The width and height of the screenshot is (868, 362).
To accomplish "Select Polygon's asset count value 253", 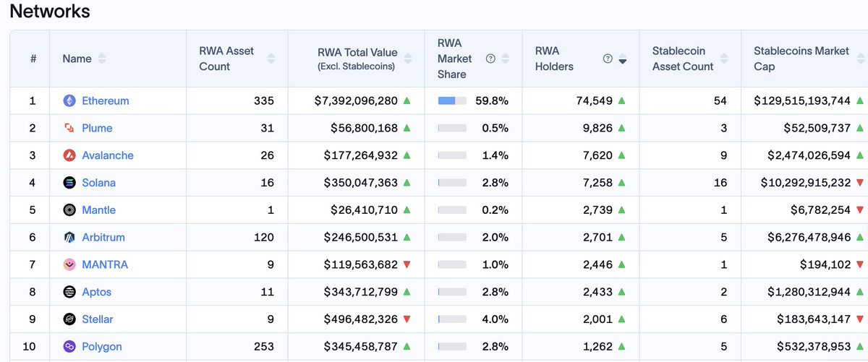I will point(263,347).
